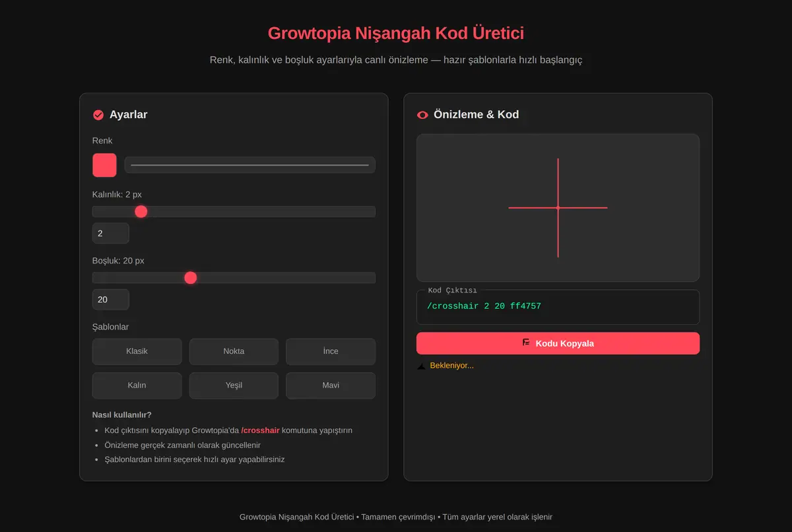Click the Önizleme gerçek zamanlı olarak güncellenir line
Image resolution: width=792 pixels, height=532 pixels.
[x=183, y=445]
